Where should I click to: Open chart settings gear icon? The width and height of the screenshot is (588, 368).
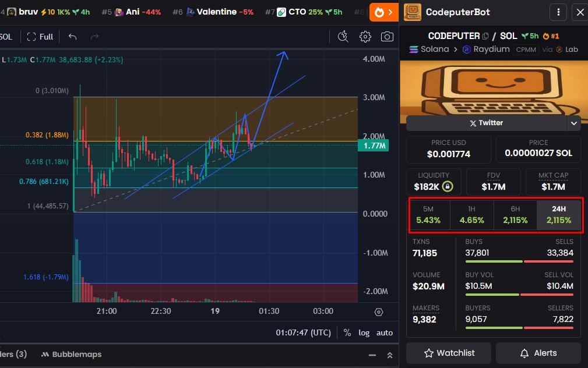pos(365,37)
